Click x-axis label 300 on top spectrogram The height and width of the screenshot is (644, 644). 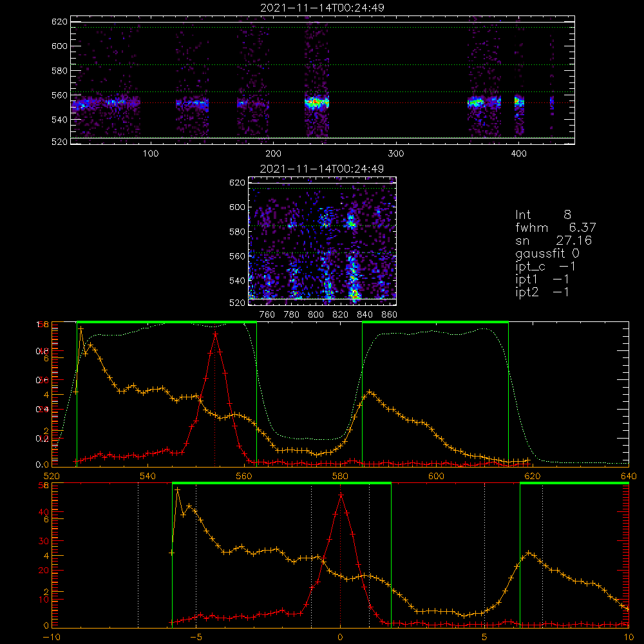(396, 154)
